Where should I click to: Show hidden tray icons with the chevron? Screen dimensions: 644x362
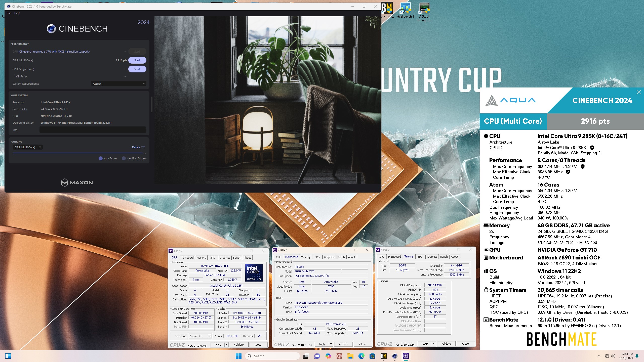pos(599,356)
